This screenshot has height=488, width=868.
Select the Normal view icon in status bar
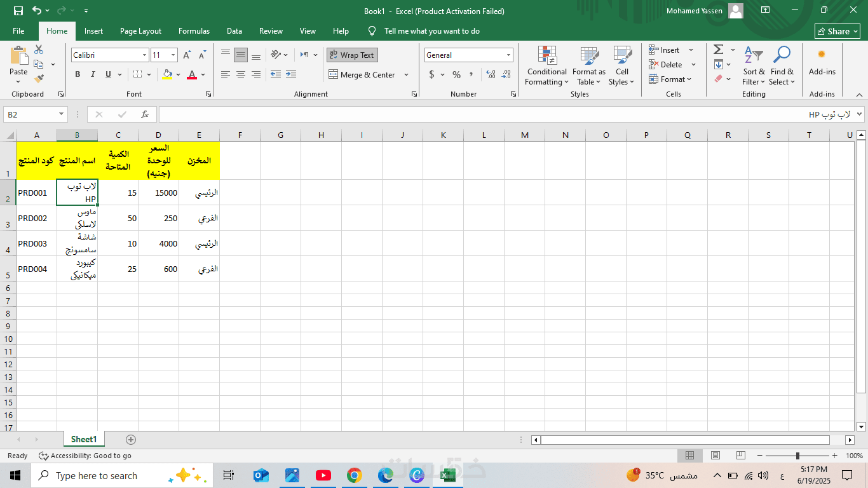(689, 456)
